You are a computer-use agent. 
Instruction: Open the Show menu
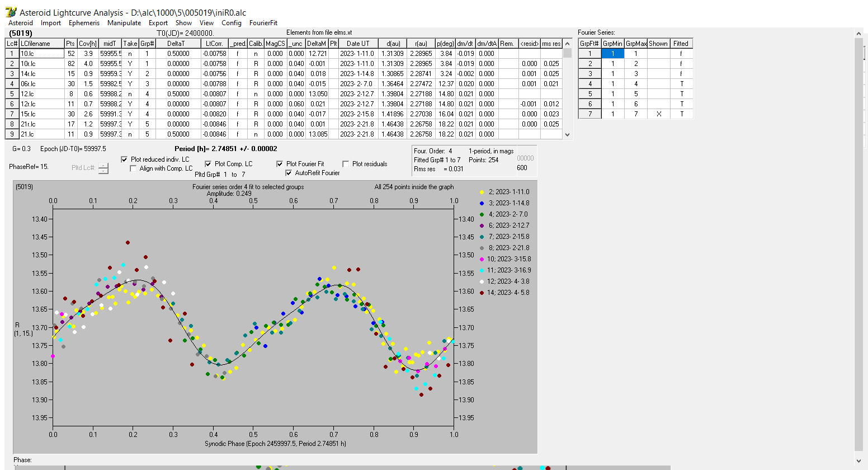pyautogui.click(x=183, y=23)
